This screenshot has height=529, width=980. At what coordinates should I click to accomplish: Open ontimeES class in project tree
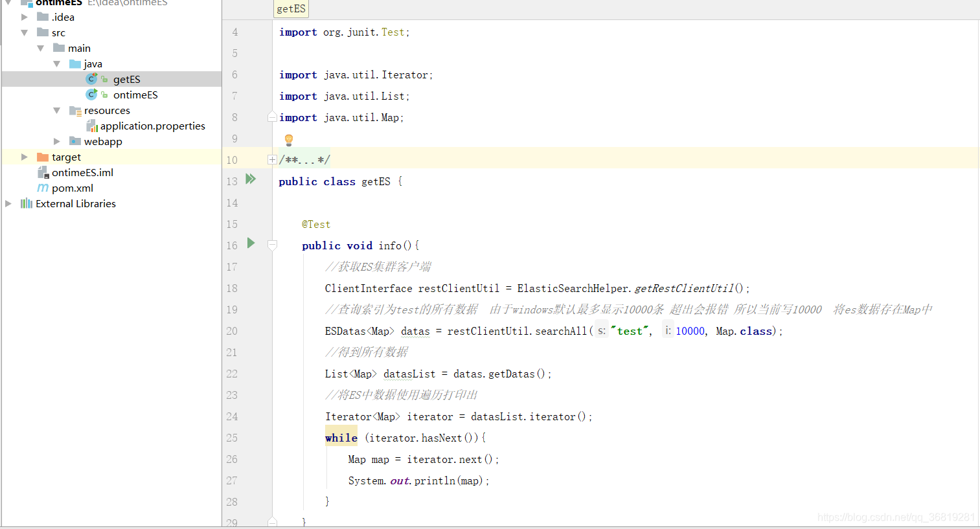(x=135, y=95)
